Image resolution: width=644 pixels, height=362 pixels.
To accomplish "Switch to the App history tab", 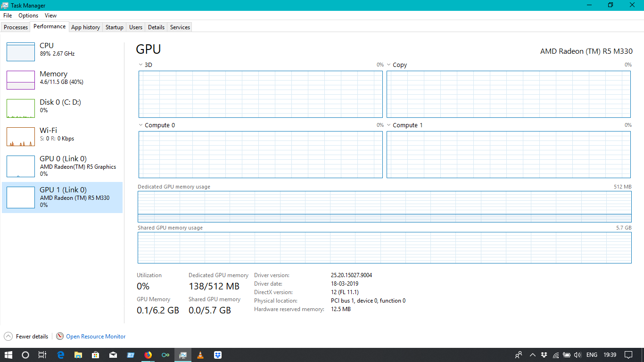I will [x=85, y=27].
